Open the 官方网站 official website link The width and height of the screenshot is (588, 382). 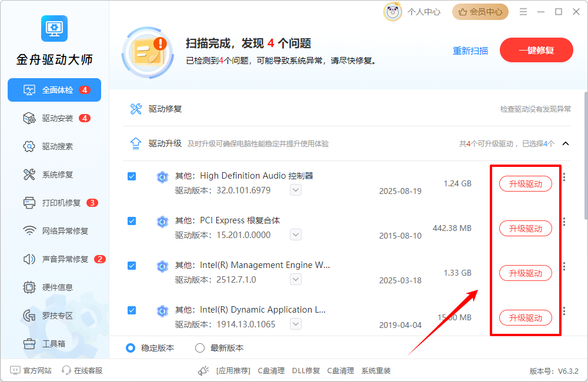click(x=31, y=370)
